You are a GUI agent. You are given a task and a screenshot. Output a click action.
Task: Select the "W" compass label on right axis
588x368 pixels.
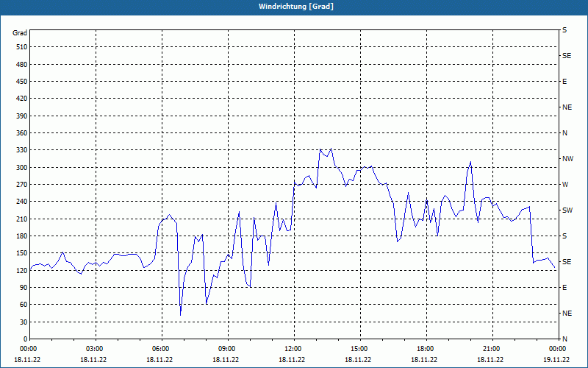click(x=565, y=185)
